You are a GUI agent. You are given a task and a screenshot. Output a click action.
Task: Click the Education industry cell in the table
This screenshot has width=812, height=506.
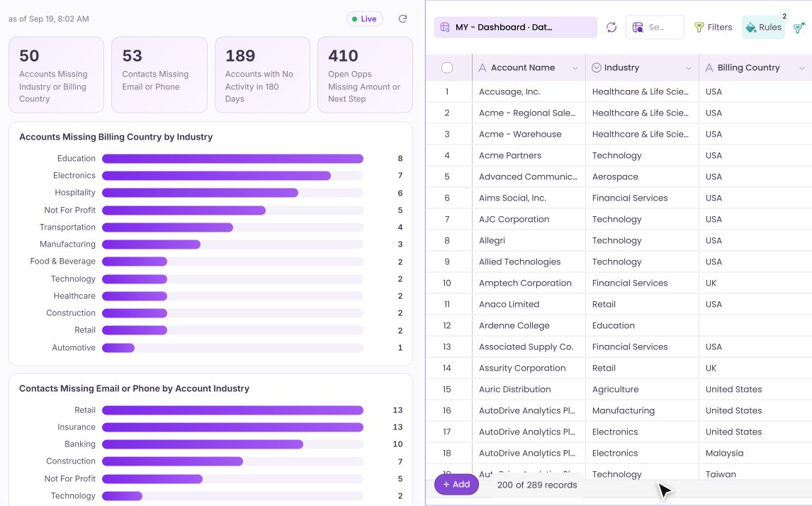click(x=642, y=325)
